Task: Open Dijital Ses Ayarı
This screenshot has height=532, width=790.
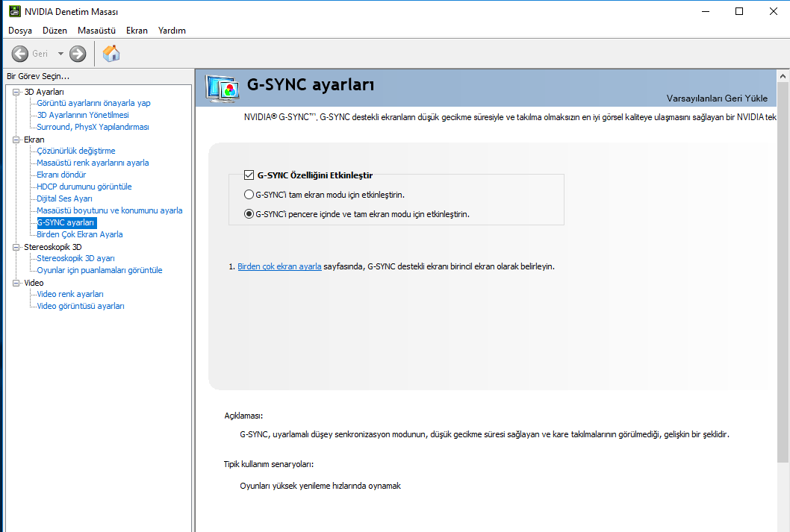Action: click(x=64, y=198)
